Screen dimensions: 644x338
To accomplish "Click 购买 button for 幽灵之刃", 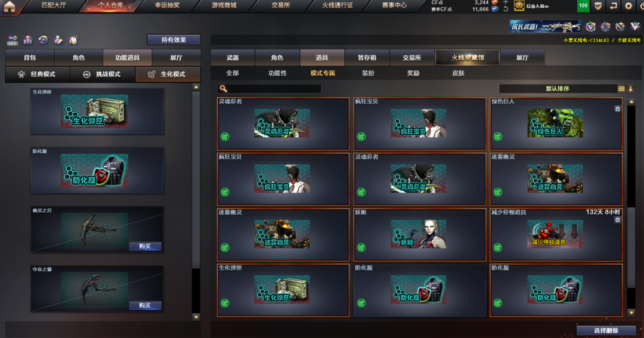I will pyautogui.click(x=145, y=246).
